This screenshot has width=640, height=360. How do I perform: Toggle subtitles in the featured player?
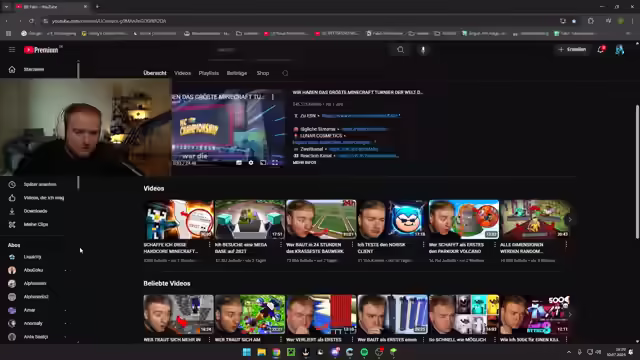click(239, 162)
